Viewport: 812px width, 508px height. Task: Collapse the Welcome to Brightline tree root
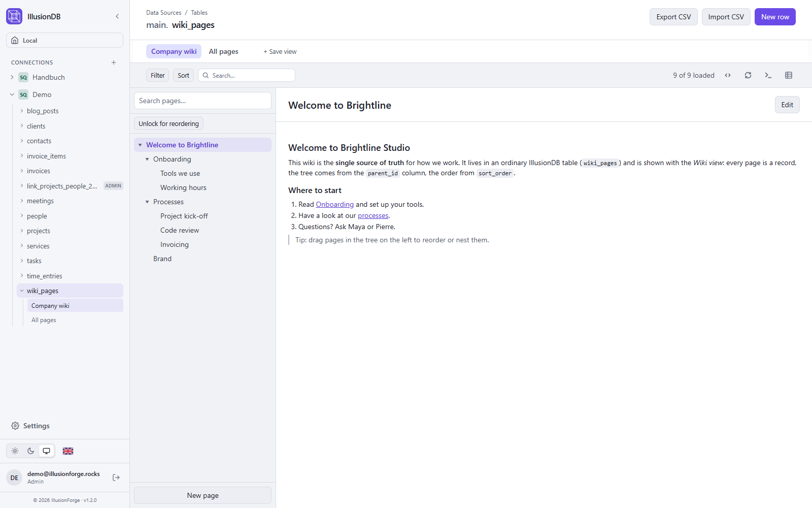(x=140, y=145)
